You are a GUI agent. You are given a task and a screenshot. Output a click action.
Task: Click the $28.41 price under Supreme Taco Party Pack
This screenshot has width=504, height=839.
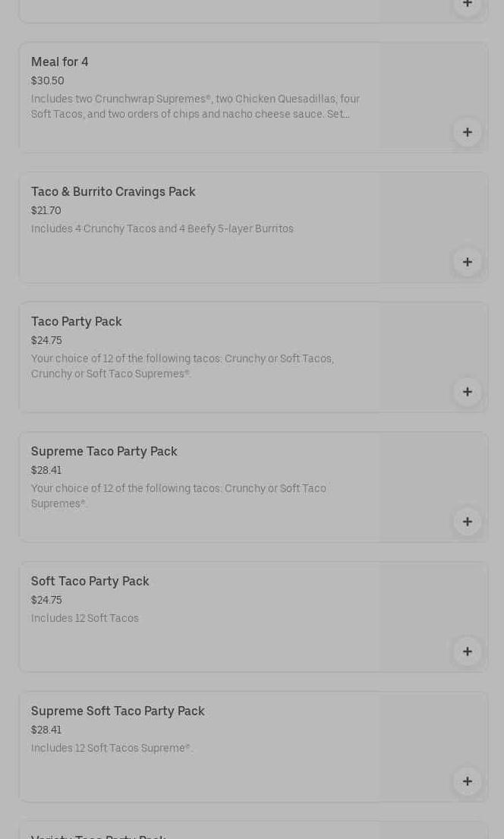(46, 471)
